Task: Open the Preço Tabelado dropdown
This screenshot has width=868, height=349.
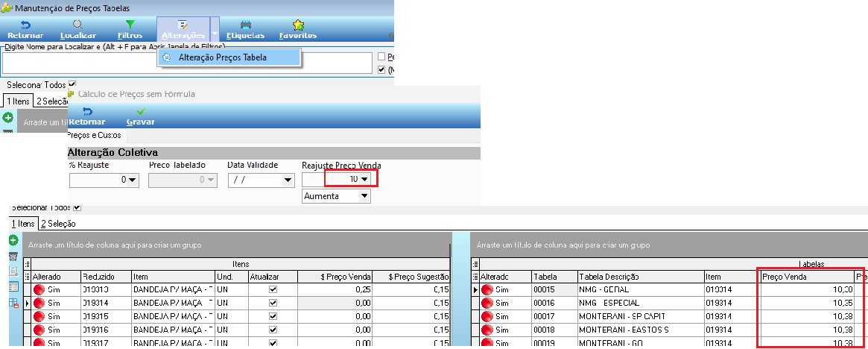Action: coord(211,180)
